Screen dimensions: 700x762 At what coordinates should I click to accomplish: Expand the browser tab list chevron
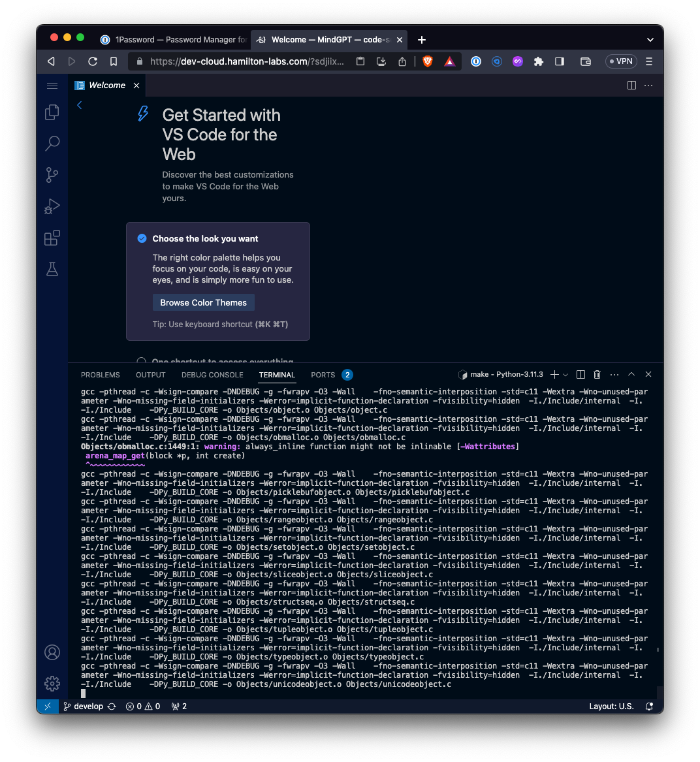coord(650,40)
